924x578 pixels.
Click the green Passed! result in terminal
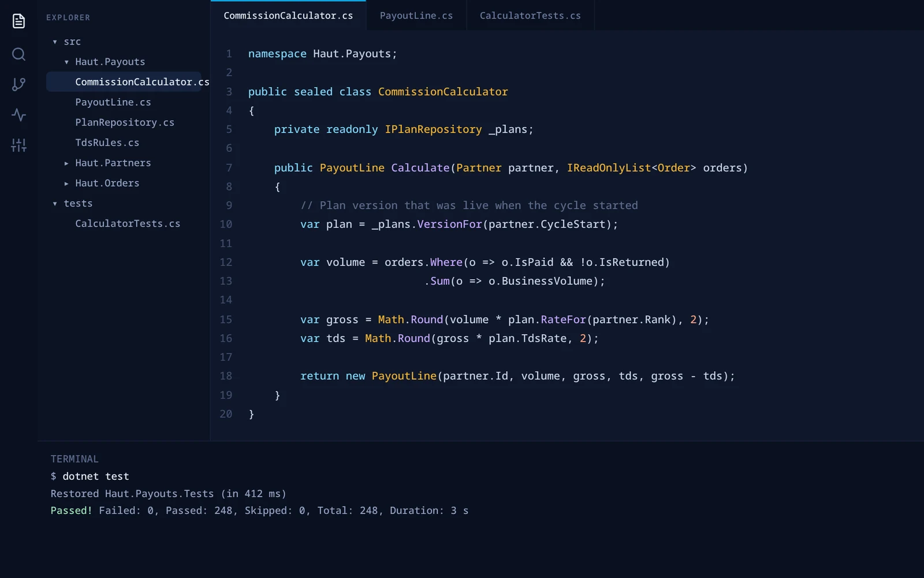[71, 510]
